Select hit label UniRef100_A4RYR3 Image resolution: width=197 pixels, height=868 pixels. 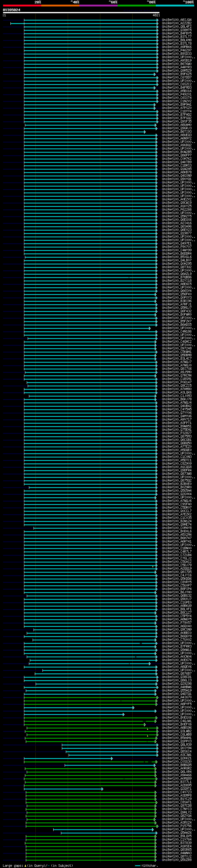[177, 67]
